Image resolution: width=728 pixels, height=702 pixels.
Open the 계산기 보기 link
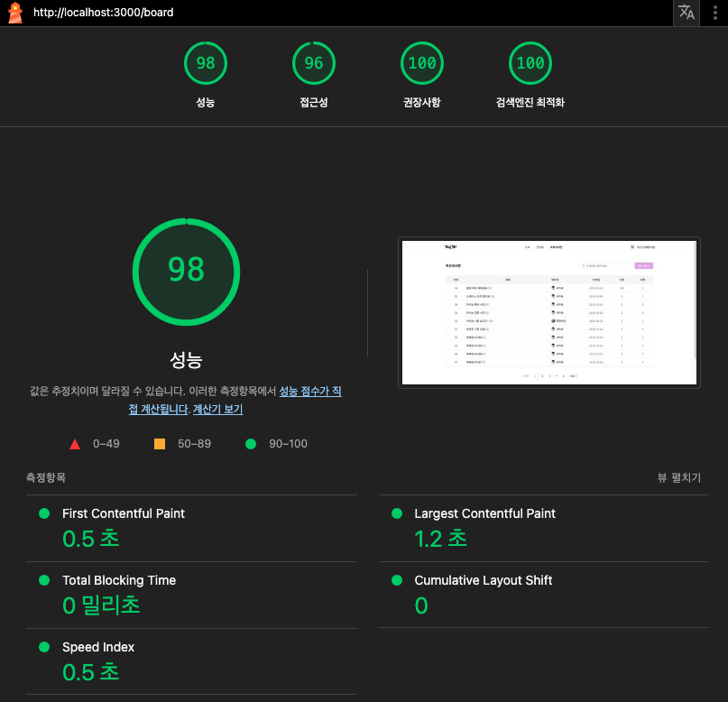coord(217,410)
